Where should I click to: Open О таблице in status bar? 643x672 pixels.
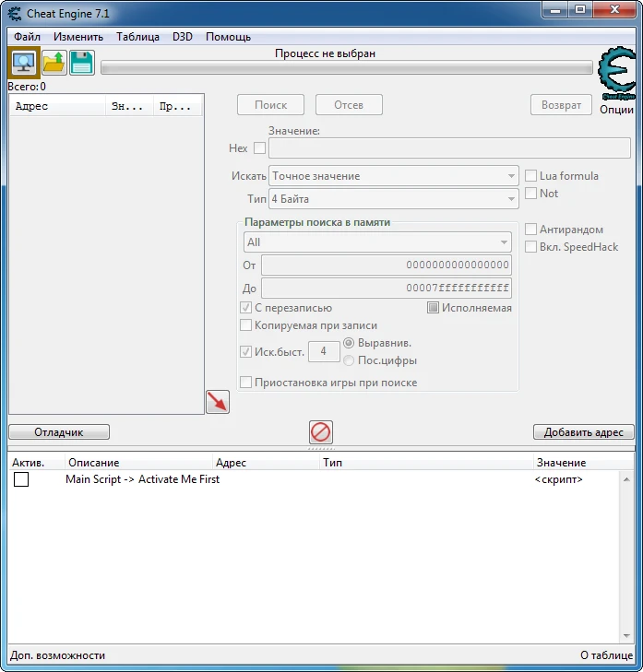[606, 655]
